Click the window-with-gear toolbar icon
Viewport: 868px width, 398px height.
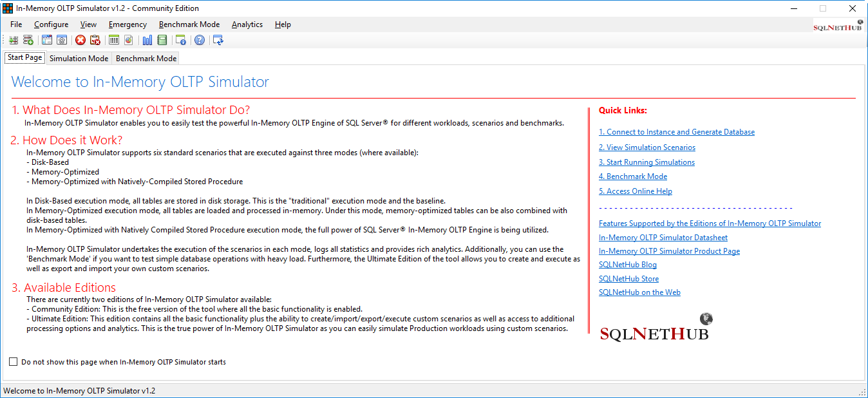[x=62, y=40]
